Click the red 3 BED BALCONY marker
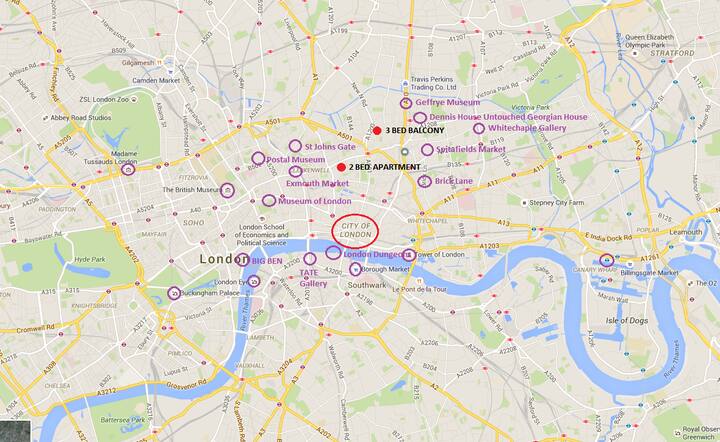The width and height of the screenshot is (720, 442). point(377,131)
